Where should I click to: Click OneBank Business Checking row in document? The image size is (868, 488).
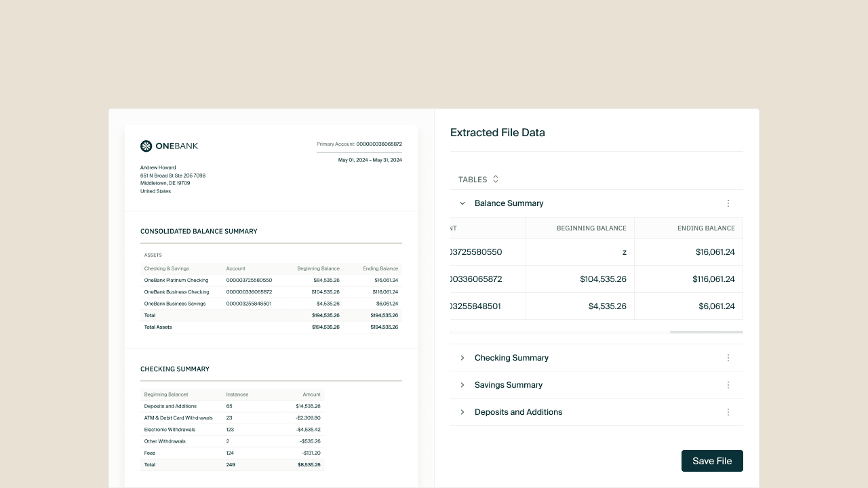pyautogui.click(x=271, y=292)
